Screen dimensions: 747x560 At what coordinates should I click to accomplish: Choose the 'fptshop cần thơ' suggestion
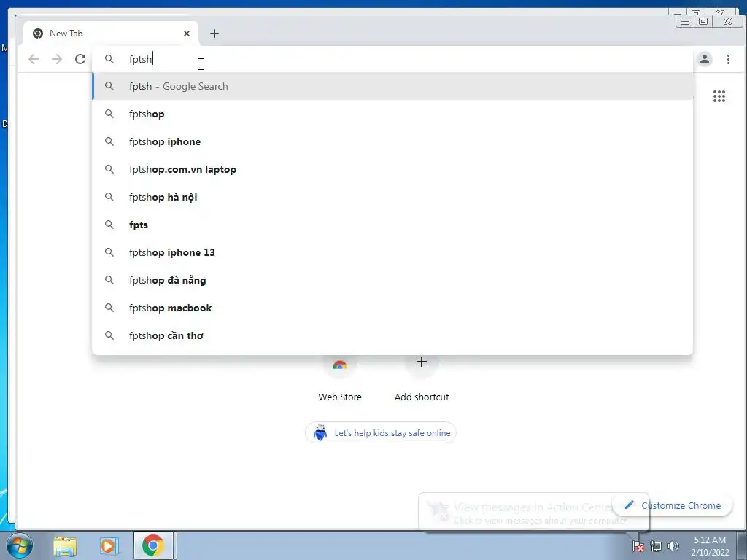(392, 335)
